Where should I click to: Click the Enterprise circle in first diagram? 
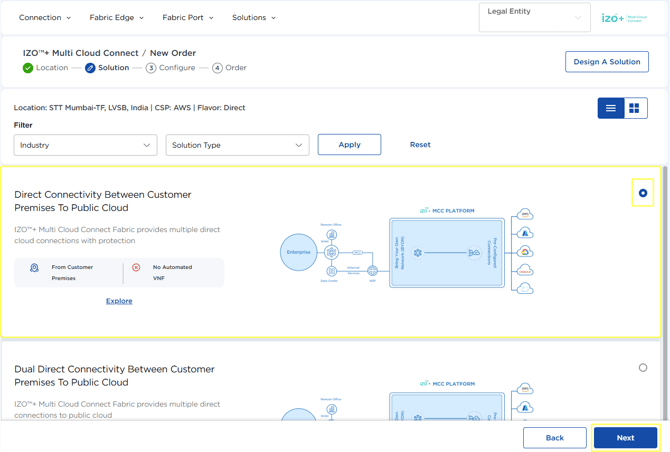[299, 252]
